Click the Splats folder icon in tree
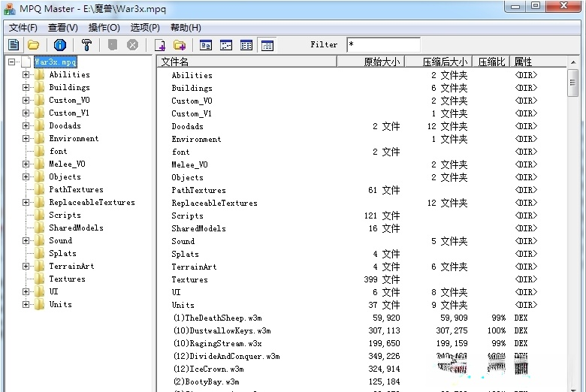The width and height of the screenshot is (586, 392). 39,254
